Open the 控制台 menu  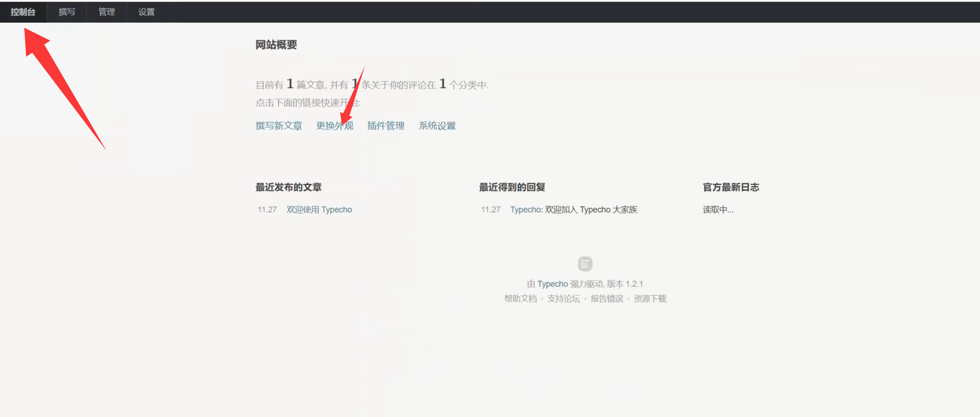(x=23, y=12)
